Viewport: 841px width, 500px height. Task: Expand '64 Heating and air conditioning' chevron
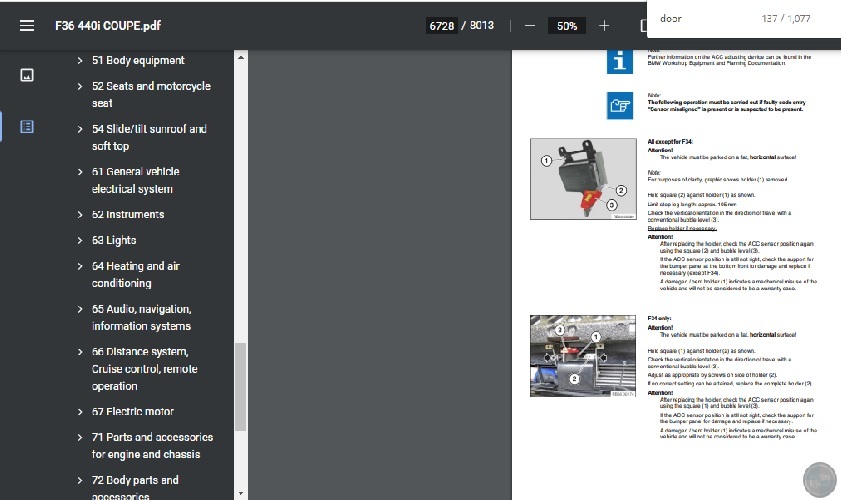80,267
